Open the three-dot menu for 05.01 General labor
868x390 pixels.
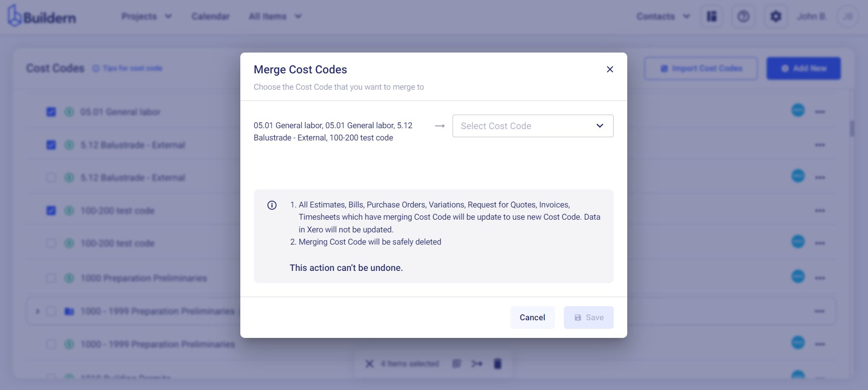[x=820, y=112]
